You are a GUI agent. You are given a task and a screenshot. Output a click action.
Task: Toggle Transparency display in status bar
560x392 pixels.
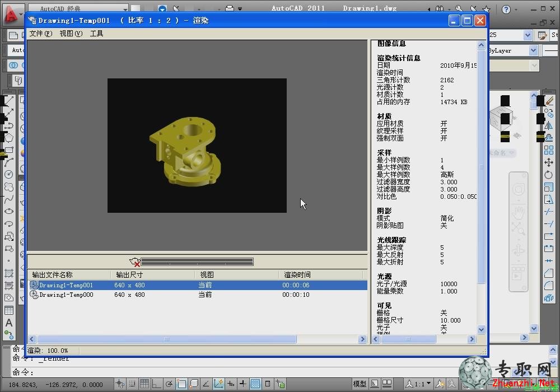tap(255, 384)
